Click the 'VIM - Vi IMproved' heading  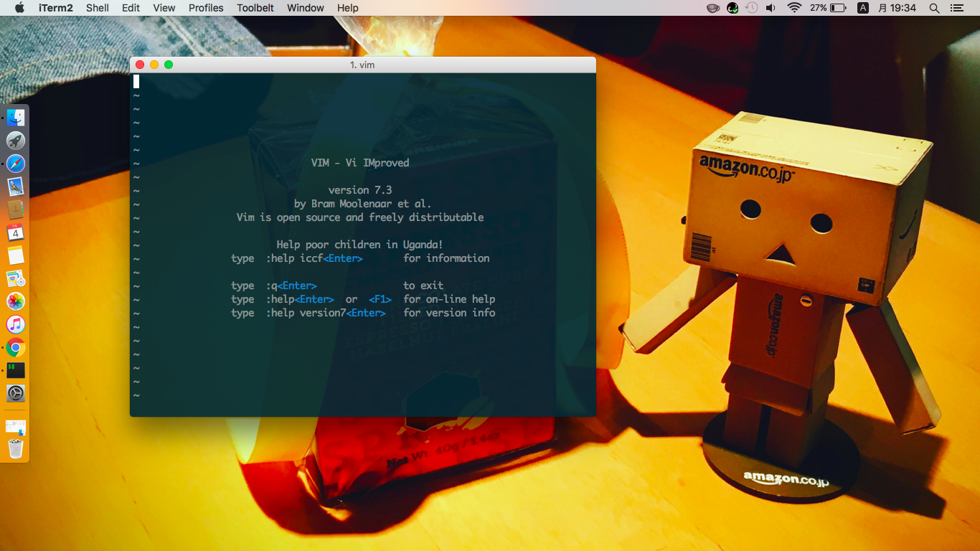click(x=360, y=163)
